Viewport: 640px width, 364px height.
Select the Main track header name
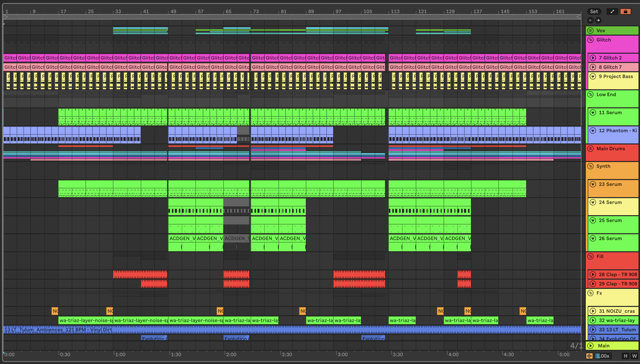(x=603, y=346)
